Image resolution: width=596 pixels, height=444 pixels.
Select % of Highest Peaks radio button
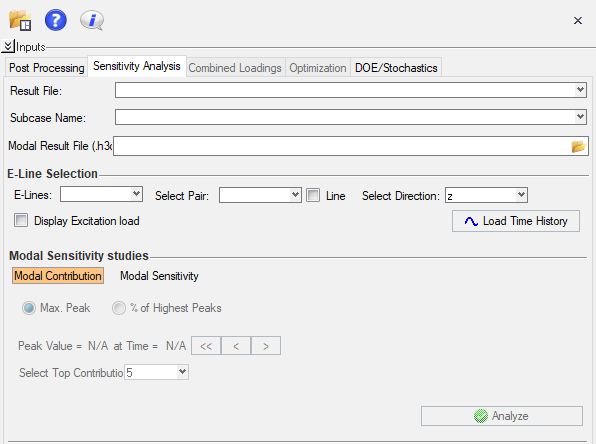pos(119,308)
